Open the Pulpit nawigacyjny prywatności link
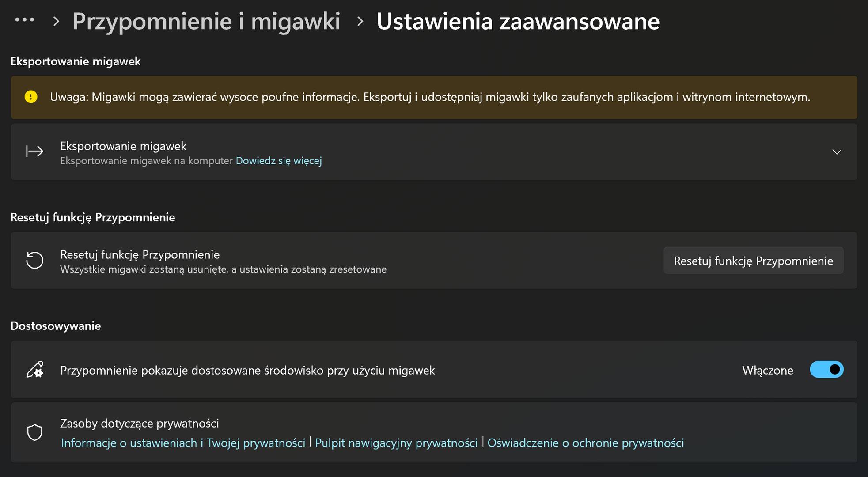 click(x=396, y=443)
